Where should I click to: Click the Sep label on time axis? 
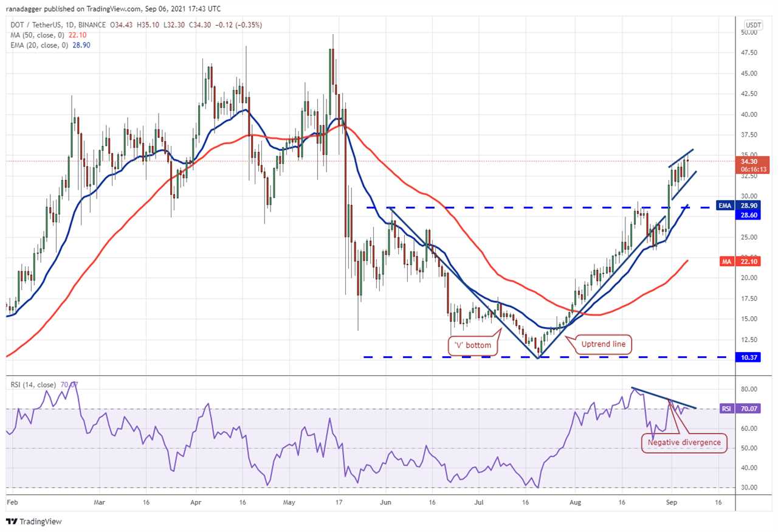click(x=672, y=503)
